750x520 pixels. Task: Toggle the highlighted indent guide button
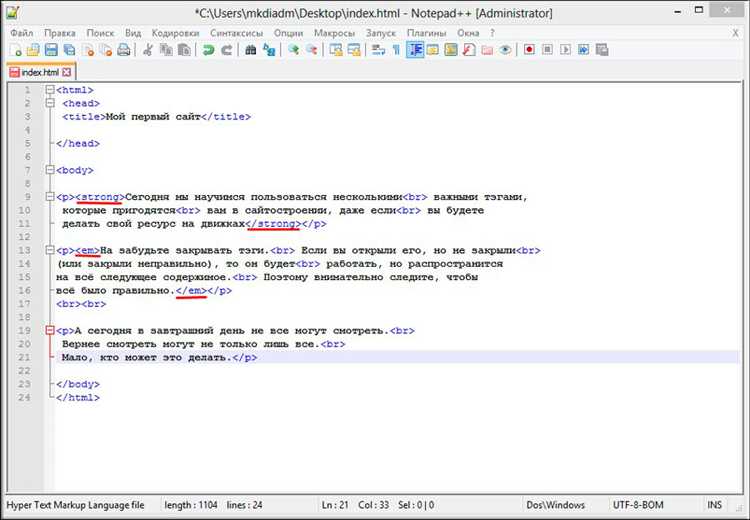tap(415, 50)
